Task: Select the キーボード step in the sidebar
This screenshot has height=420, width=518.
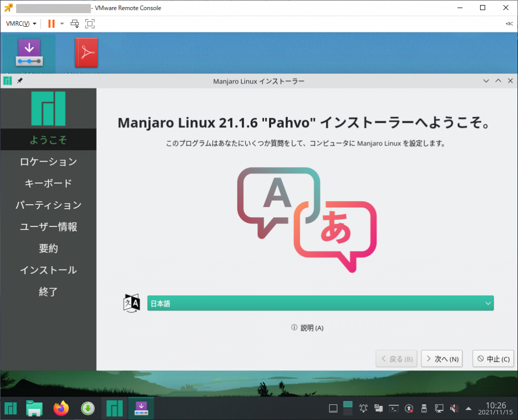Action: point(49,183)
